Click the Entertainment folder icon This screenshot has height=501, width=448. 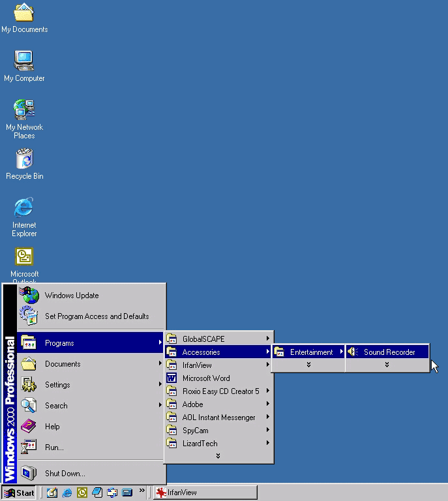(x=279, y=352)
